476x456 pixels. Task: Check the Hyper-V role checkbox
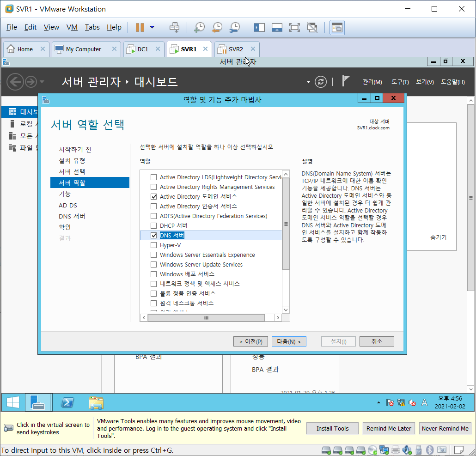pos(153,245)
